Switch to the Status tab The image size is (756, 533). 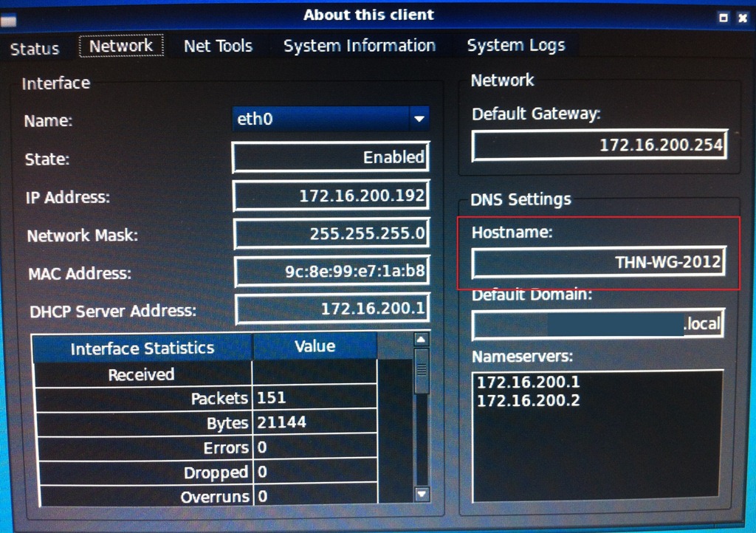pyautogui.click(x=35, y=49)
